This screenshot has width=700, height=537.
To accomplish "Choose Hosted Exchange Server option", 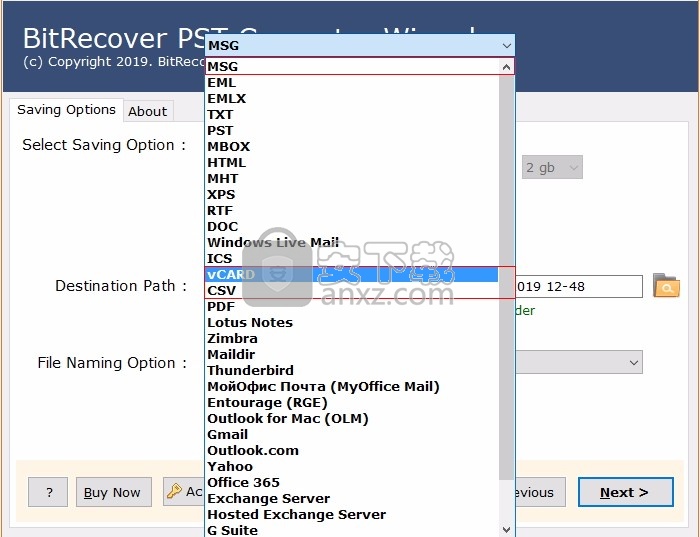I will pyautogui.click(x=352, y=515).
